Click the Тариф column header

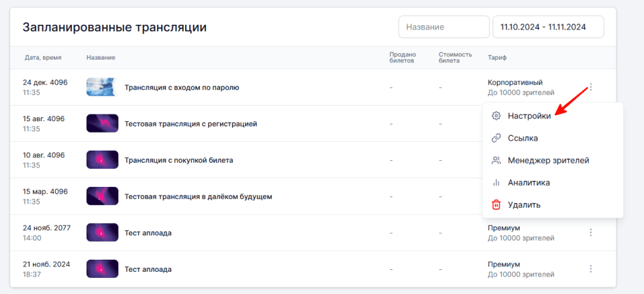(497, 58)
